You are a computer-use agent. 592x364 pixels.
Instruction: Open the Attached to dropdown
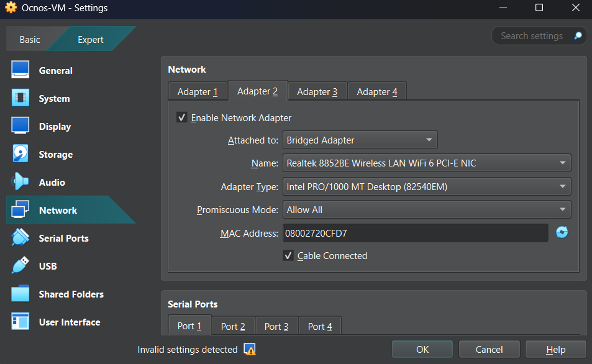coord(360,140)
